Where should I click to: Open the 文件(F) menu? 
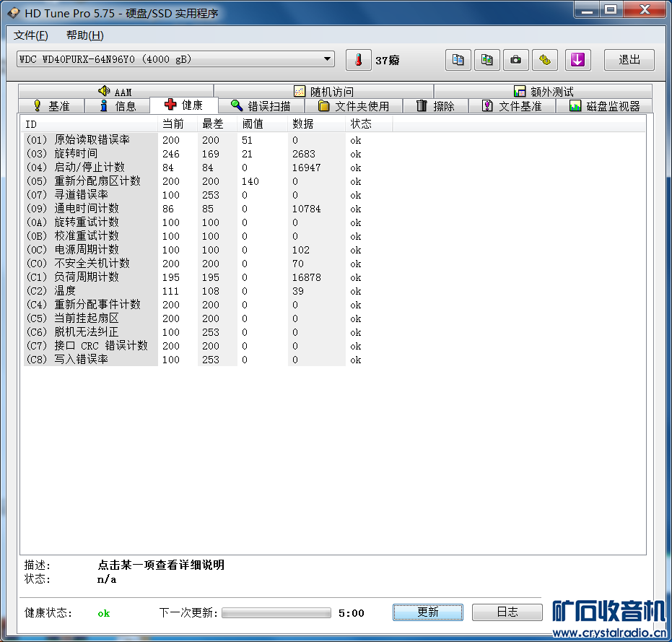click(31, 35)
